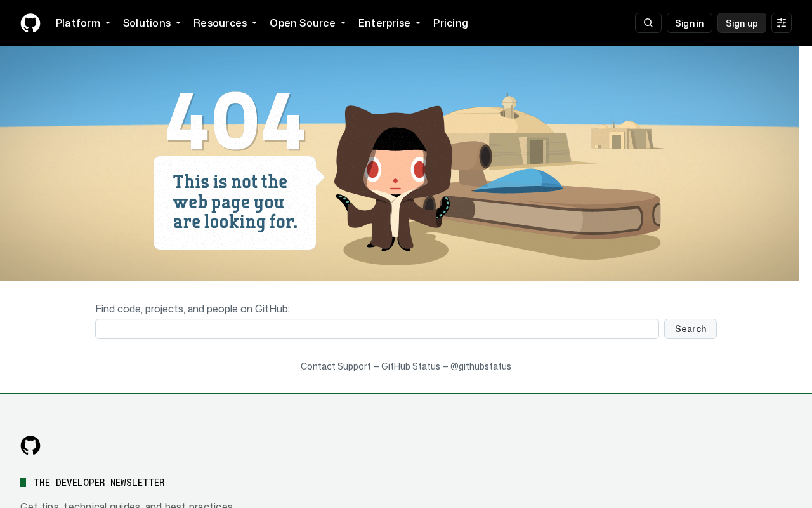
Task: Go to the Pricing page
Action: coord(450,23)
